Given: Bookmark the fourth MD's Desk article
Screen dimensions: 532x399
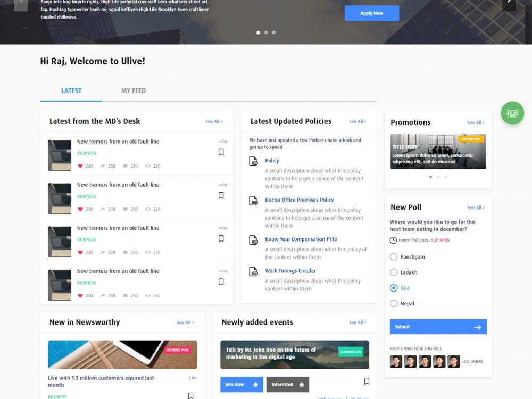Looking at the screenshot, I should click(221, 282).
